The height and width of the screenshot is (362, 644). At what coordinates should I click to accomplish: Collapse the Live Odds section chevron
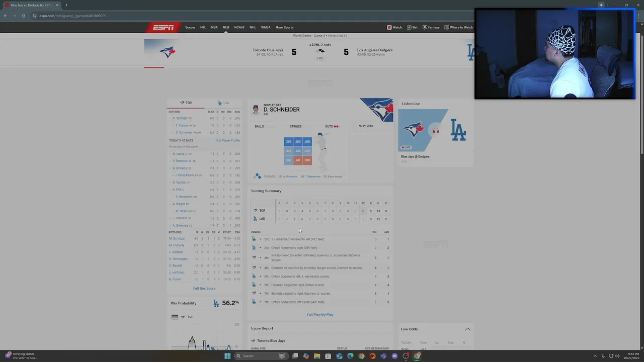[x=467, y=329]
